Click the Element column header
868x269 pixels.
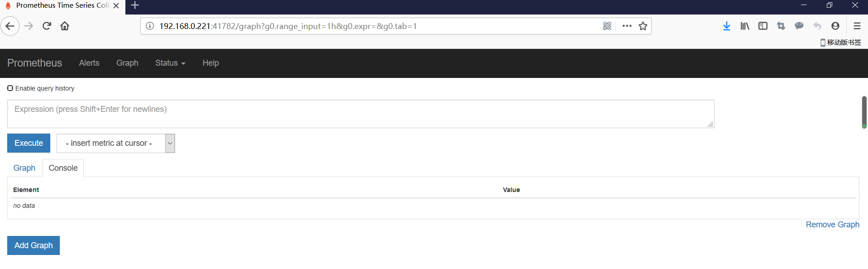pos(26,190)
